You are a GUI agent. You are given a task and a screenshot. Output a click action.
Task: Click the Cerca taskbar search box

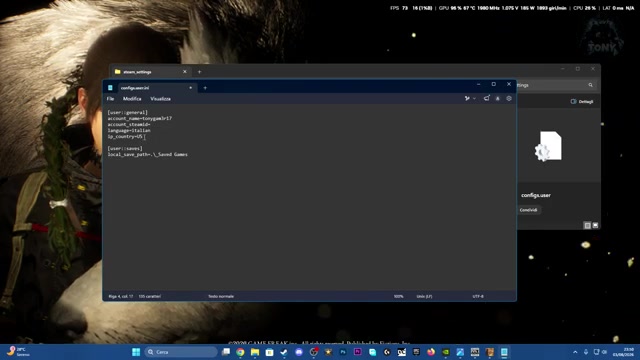pyautogui.click(x=181, y=352)
